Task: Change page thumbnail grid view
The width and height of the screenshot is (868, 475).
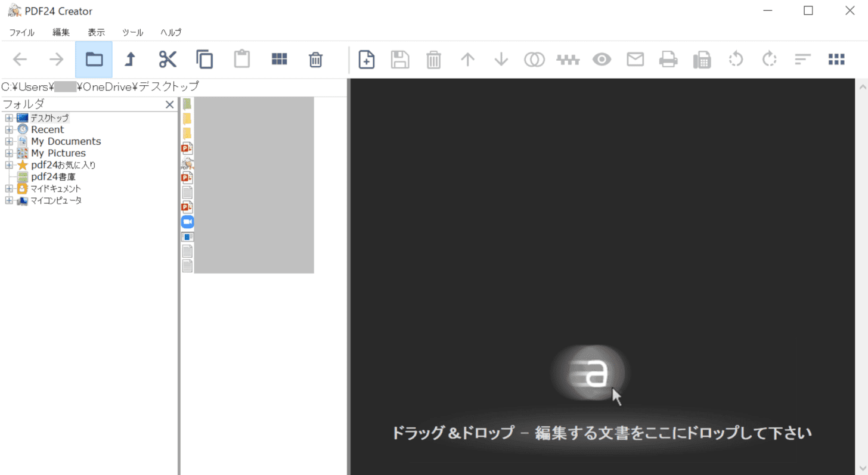Action: pos(836,59)
